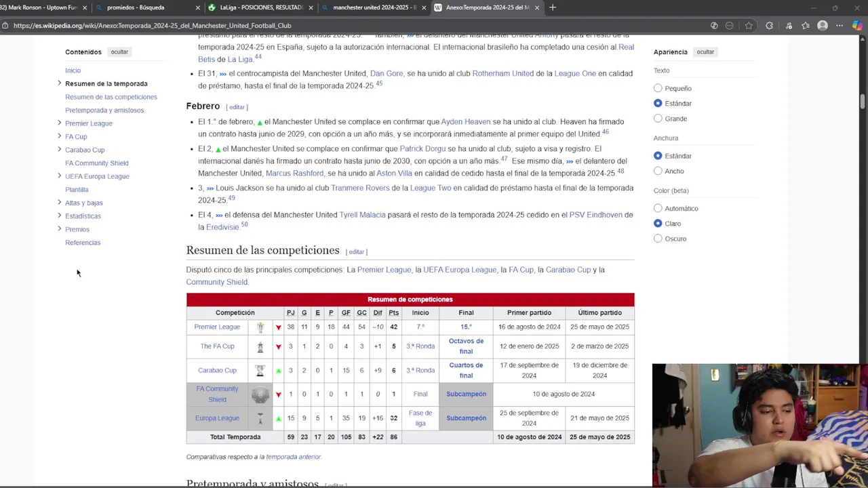Hide the Apariencia panel
The image size is (868, 488).
click(x=705, y=52)
